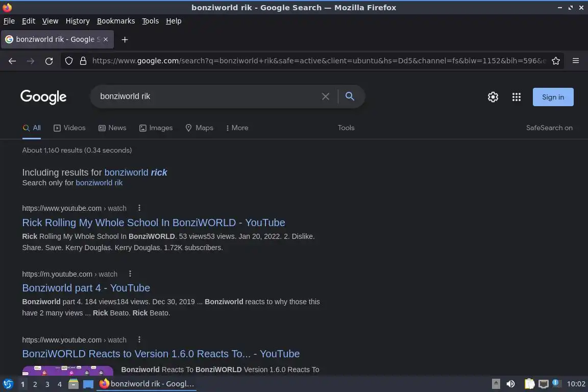Screen dimensions: 588x392
Task: Open the Firefox hamburger menu
Action: (576, 61)
